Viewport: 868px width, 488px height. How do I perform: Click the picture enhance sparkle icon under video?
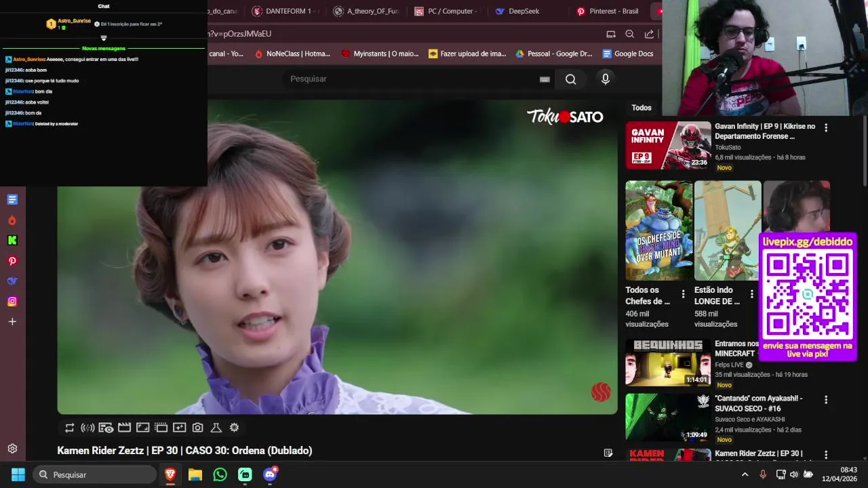179,428
